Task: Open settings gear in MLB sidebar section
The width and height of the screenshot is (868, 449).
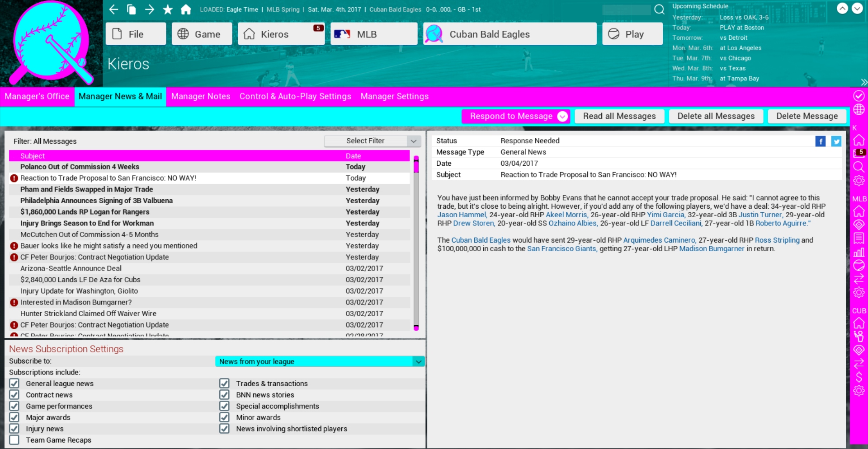Action: [859, 293]
